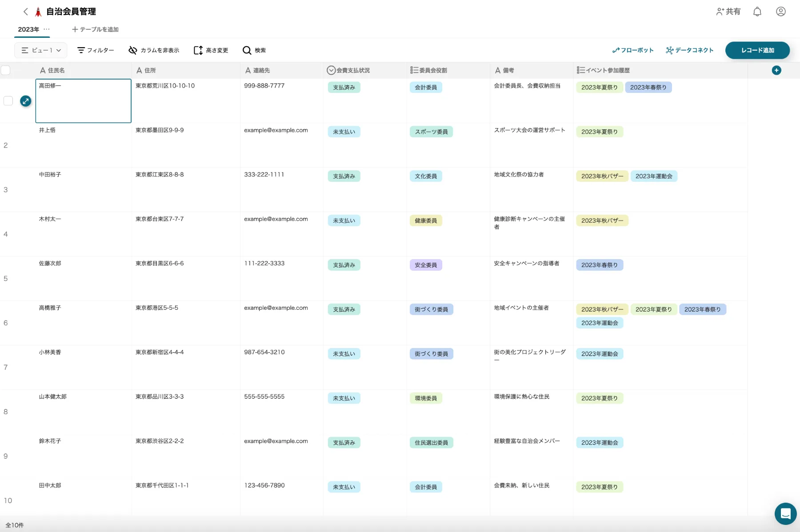The height and width of the screenshot is (532, 800).
Task: Expand the 高田修一 record with arrow icon
Action: point(26,101)
